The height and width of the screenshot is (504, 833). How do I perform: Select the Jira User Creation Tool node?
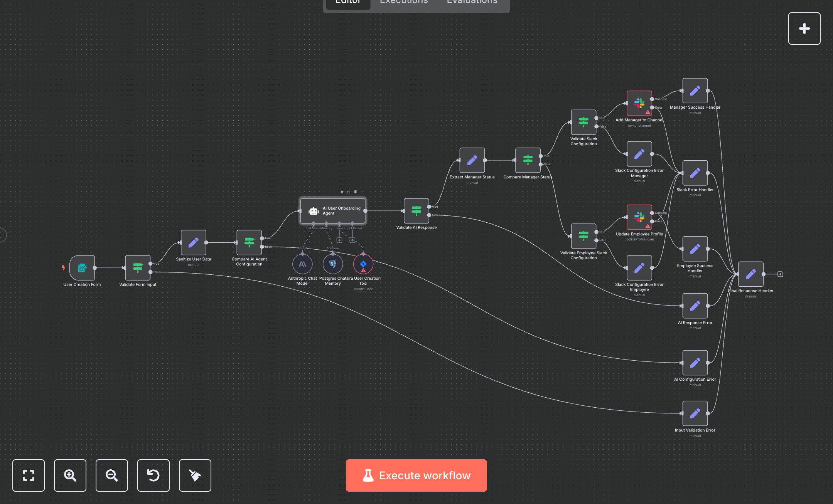tap(363, 264)
